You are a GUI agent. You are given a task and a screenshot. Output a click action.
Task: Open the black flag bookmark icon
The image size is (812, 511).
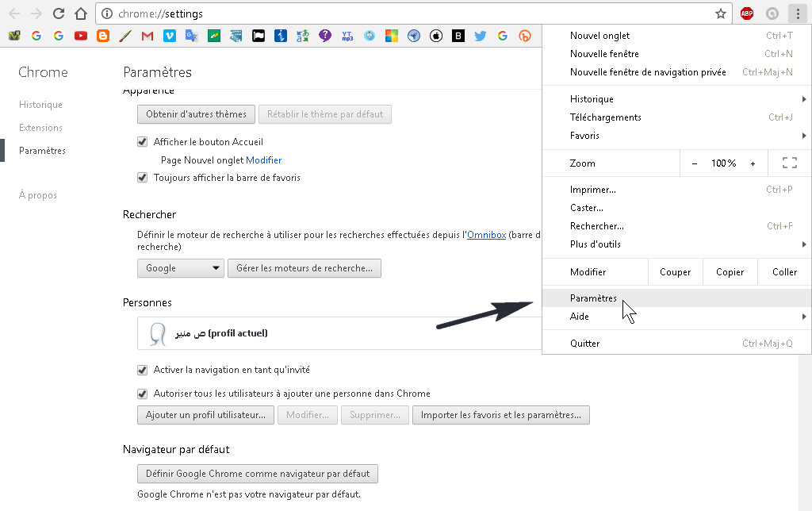259,36
